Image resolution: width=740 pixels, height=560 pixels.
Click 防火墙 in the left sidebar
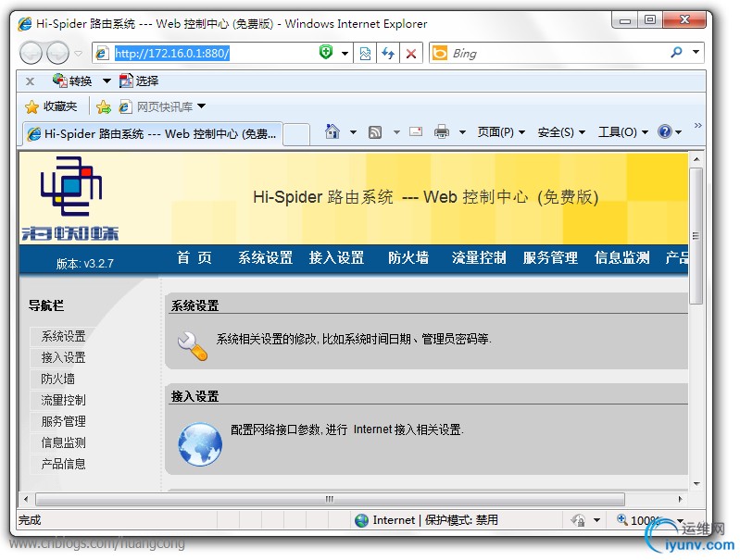[57, 379]
